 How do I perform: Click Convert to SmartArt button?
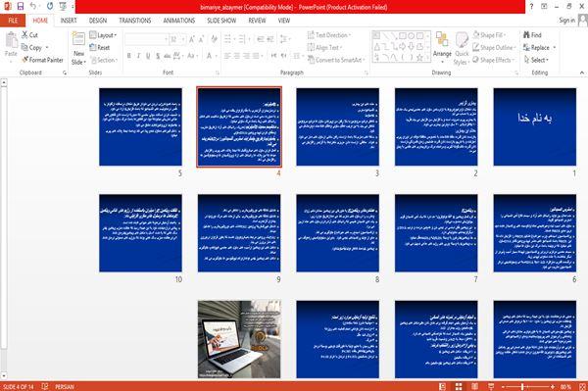coord(336,60)
